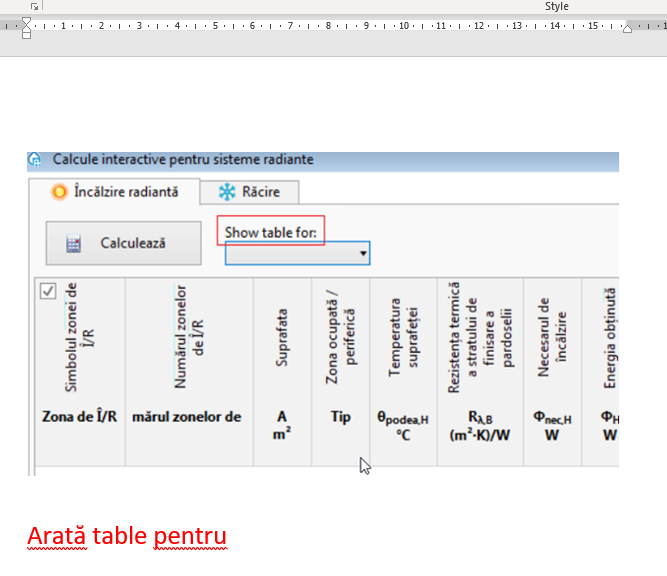Open the dialog launcher arrow left of Style
The height and width of the screenshot is (576, 667).
[x=35, y=6]
